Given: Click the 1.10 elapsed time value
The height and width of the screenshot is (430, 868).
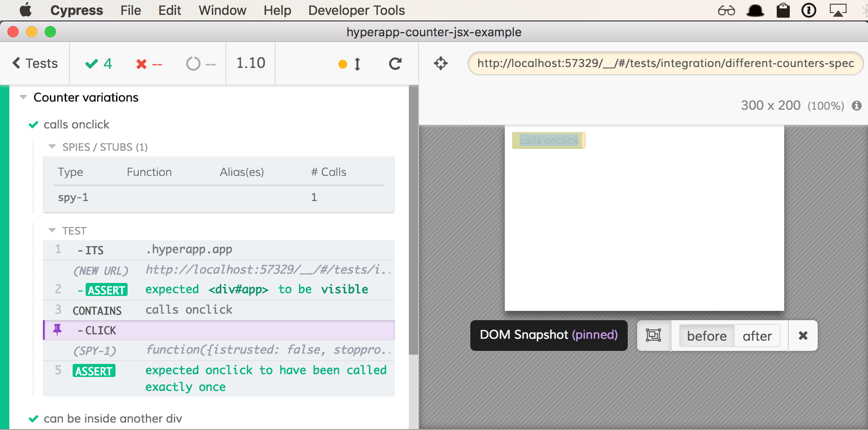Looking at the screenshot, I should point(251,63).
